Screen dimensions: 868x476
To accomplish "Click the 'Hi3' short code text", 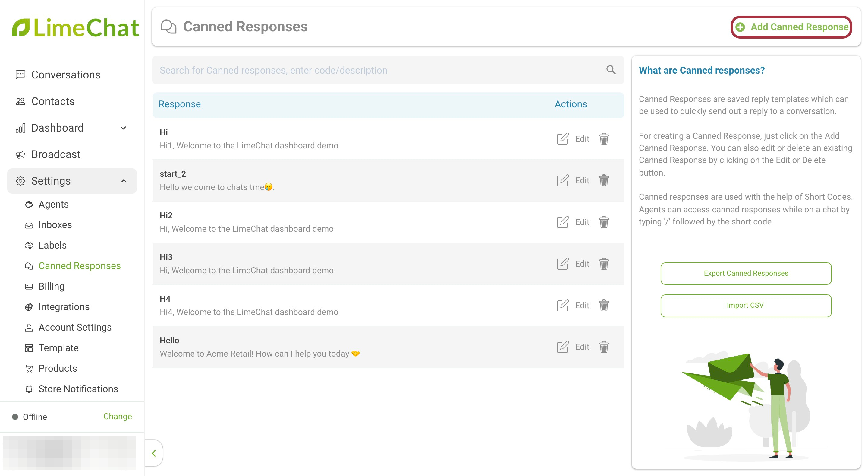I will tap(166, 257).
